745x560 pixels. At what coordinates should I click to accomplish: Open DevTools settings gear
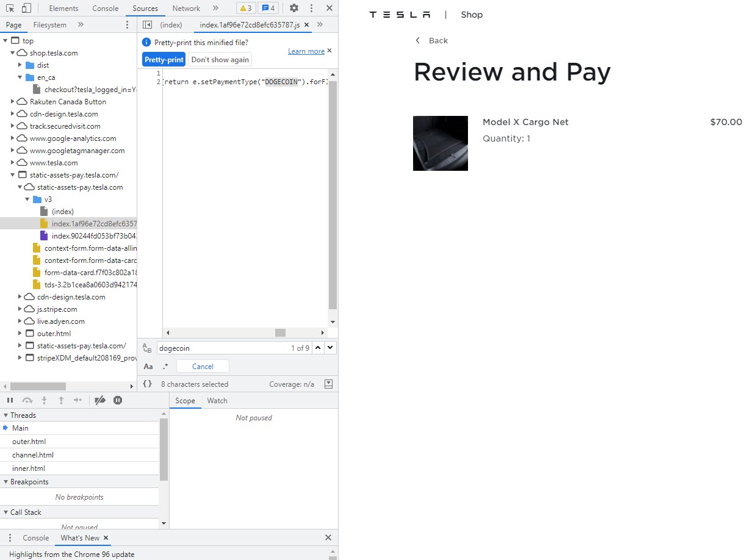click(294, 9)
